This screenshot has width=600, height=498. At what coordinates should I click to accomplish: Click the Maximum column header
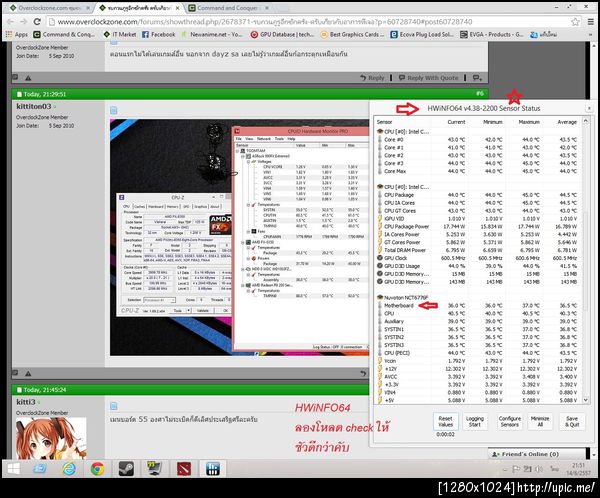pos(529,122)
